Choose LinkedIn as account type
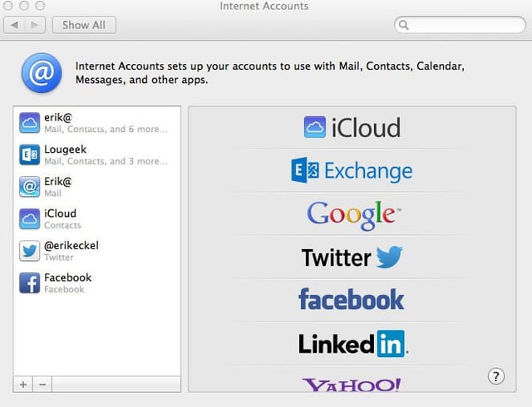This screenshot has height=407, width=532. tap(352, 344)
